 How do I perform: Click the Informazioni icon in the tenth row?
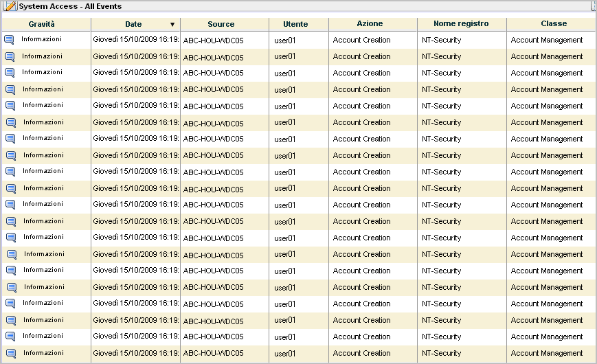pos(11,188)
